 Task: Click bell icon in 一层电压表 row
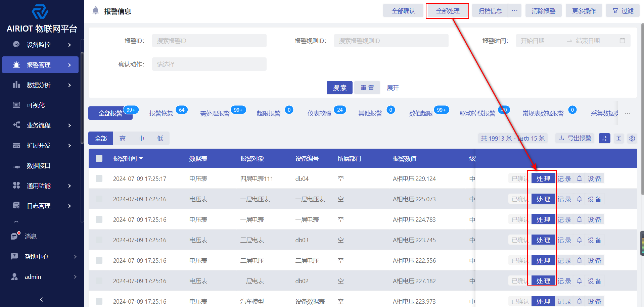click(x=580, y=199)
